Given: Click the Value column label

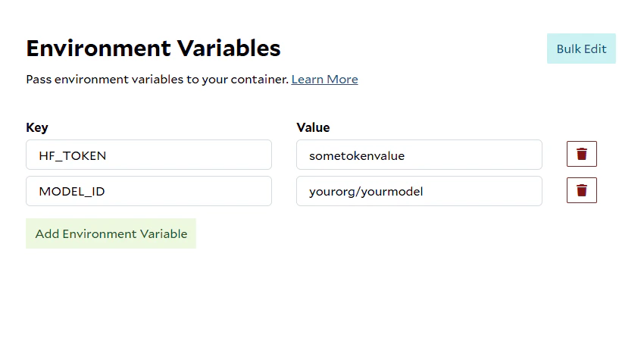Looking at the screenshot, I should [313, 127].
